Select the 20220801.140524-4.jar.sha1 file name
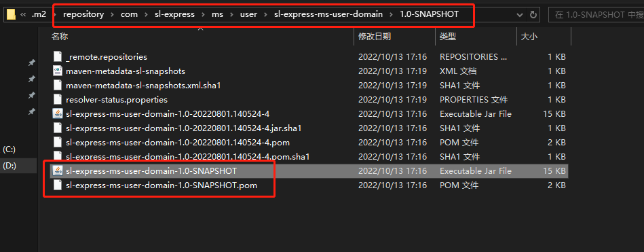Image resolution: width=644 pixels, height=252 pixels. [x=184, y=128]
